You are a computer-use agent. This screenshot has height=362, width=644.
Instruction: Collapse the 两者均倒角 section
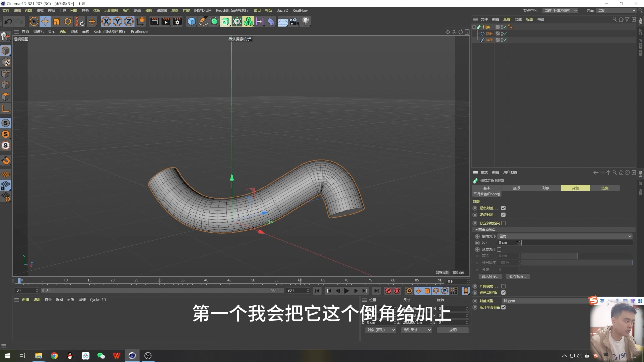point(476,230)
